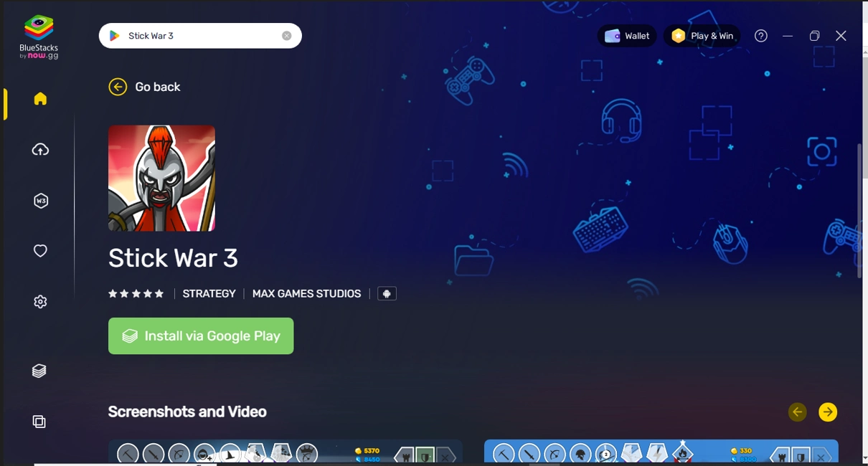Open the Home tab in sidebar

(x=40, y=99)
